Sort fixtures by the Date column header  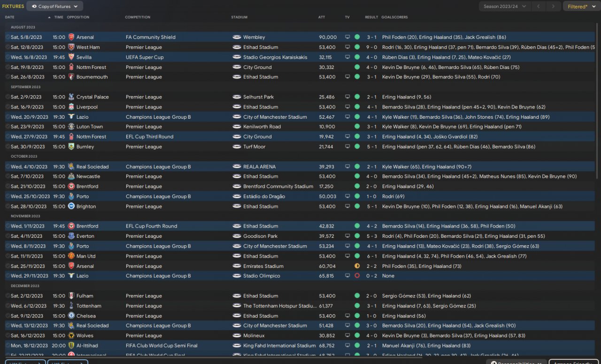coord(10,17)
